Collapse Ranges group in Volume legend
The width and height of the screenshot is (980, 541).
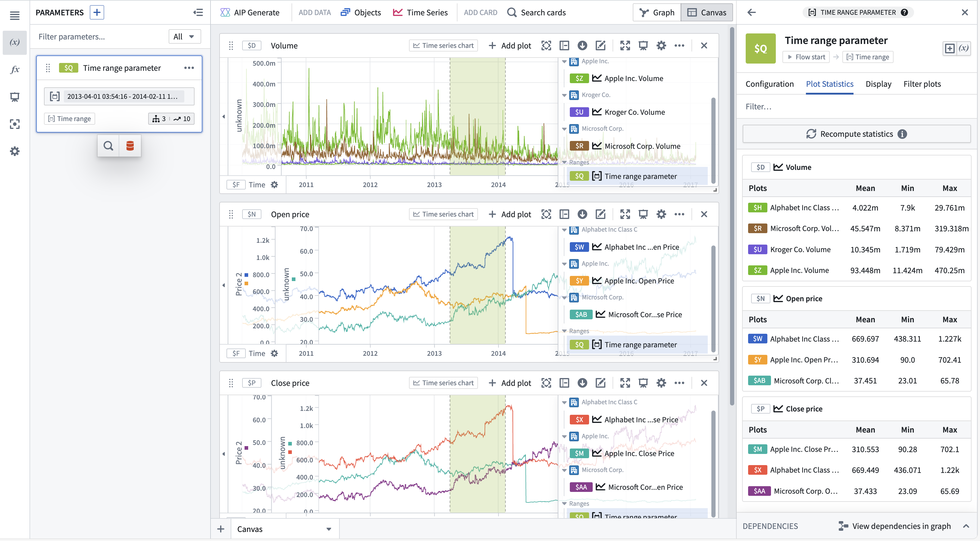point(564,162)
